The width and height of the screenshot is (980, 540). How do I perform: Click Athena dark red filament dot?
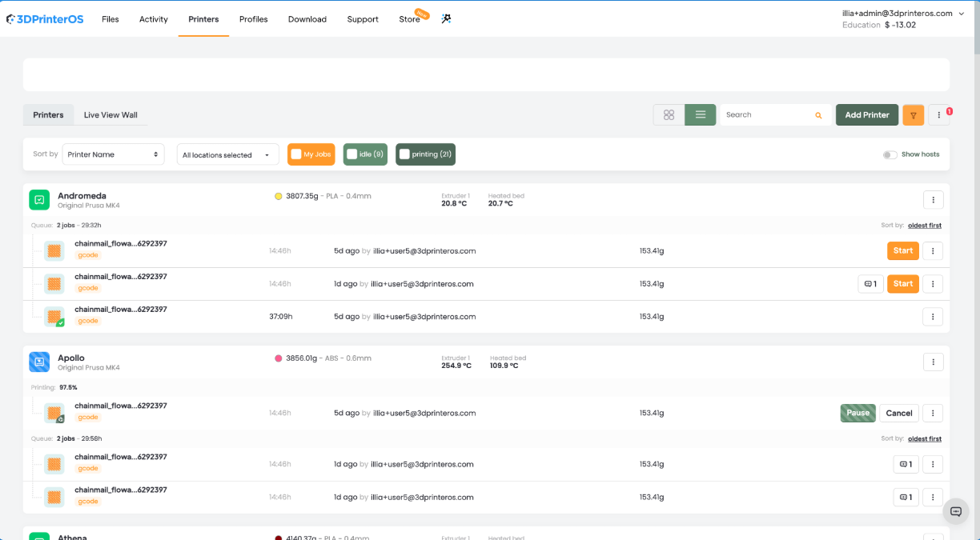[278, 538]
